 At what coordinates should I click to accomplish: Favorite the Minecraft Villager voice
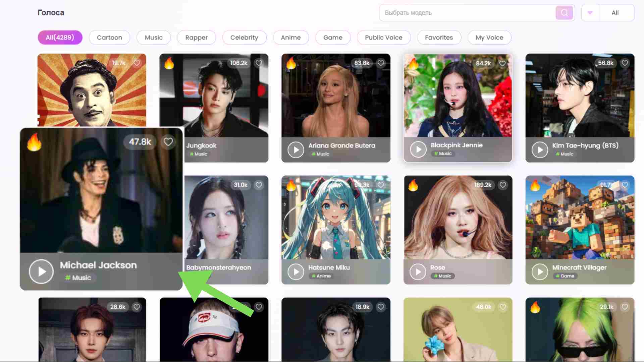tap(625, 185)
